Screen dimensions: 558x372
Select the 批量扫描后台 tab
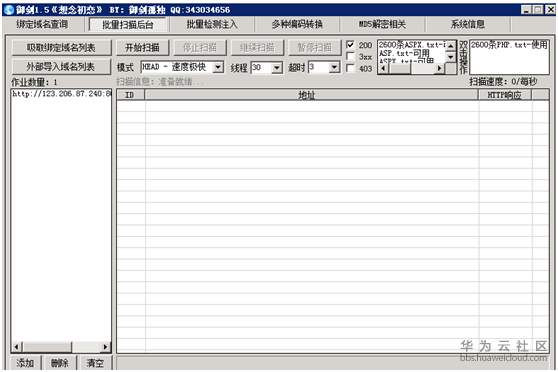tap(127, 25)
